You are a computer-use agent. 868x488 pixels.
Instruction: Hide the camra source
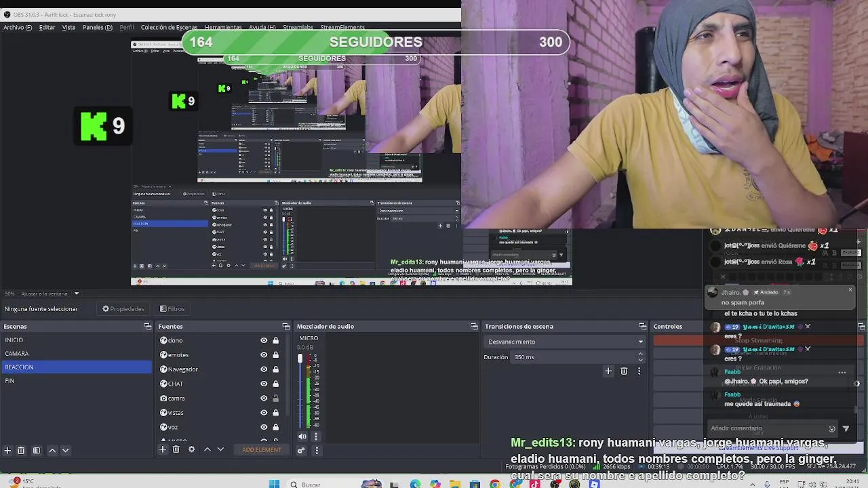(x=264, y=398)
